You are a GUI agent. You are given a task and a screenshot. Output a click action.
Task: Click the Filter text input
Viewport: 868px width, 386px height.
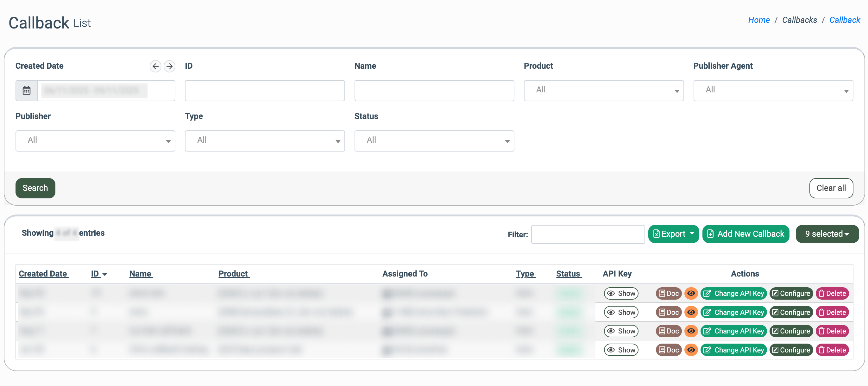[x=588, y=234]
